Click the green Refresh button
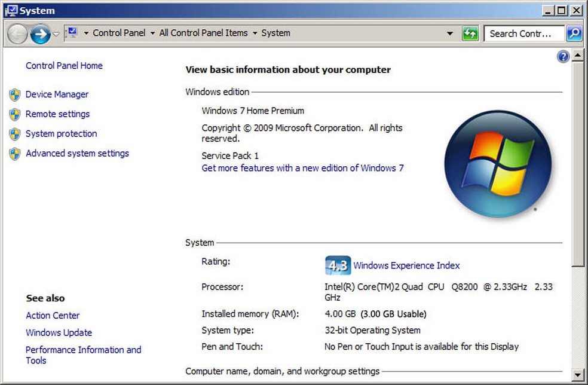The image size is (588, 385). tap(470, 33)
